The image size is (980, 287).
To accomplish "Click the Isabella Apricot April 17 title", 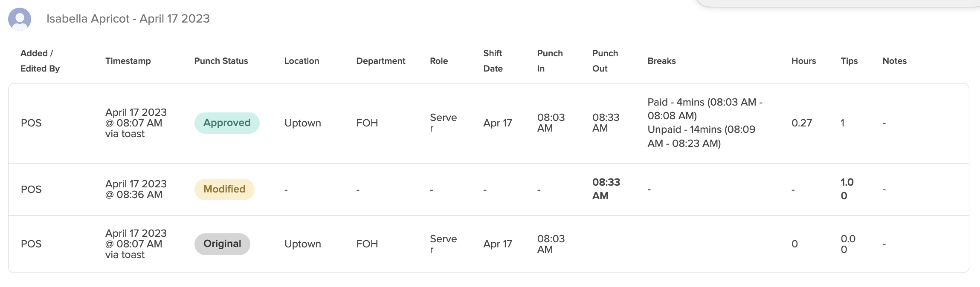I will [x=128, y=19].
